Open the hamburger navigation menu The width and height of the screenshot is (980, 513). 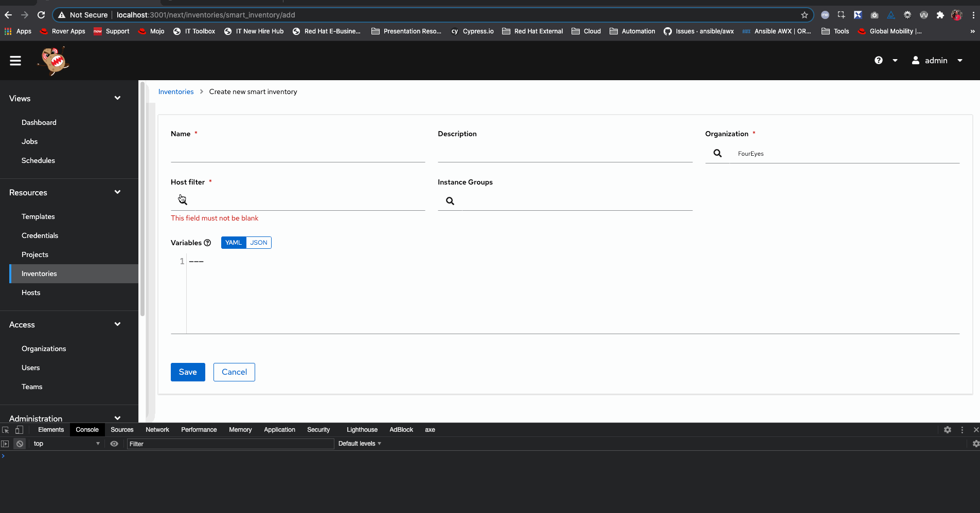15,61
